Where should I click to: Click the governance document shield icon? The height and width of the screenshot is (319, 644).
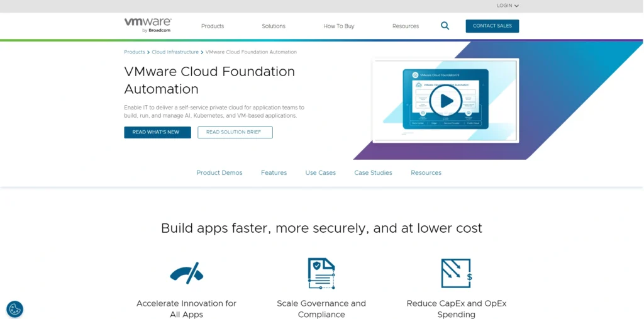click(x=321, y=273)
